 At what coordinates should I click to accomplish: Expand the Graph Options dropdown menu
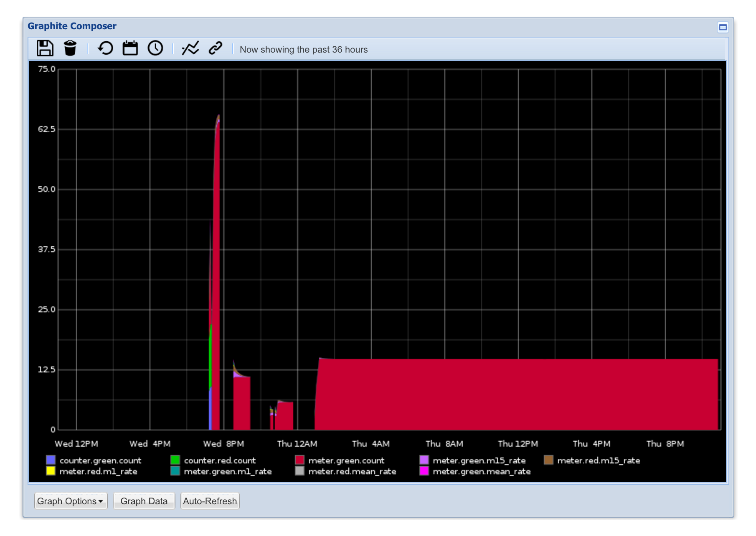pyautogui.click(x=70, y=501)
